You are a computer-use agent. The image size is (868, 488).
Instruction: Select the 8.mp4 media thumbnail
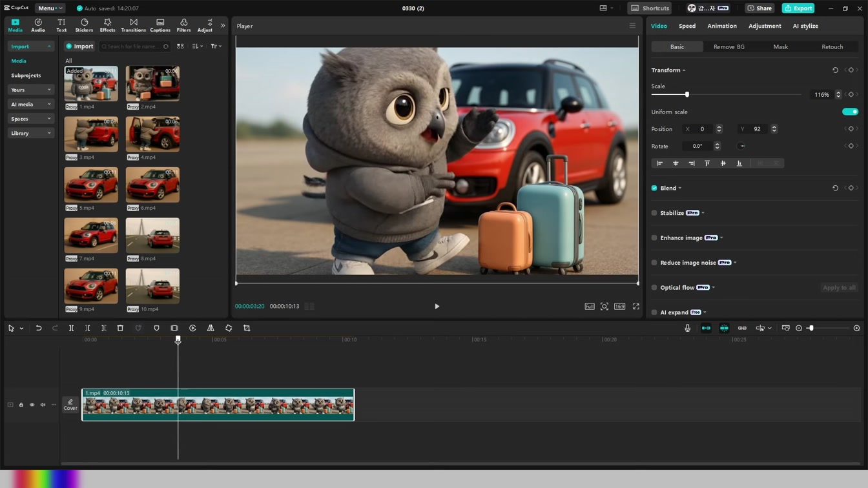click(152, 235)
